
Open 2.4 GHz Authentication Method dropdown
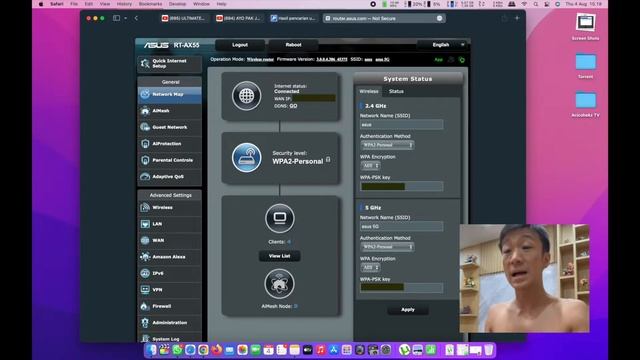[x=387, y=145]
